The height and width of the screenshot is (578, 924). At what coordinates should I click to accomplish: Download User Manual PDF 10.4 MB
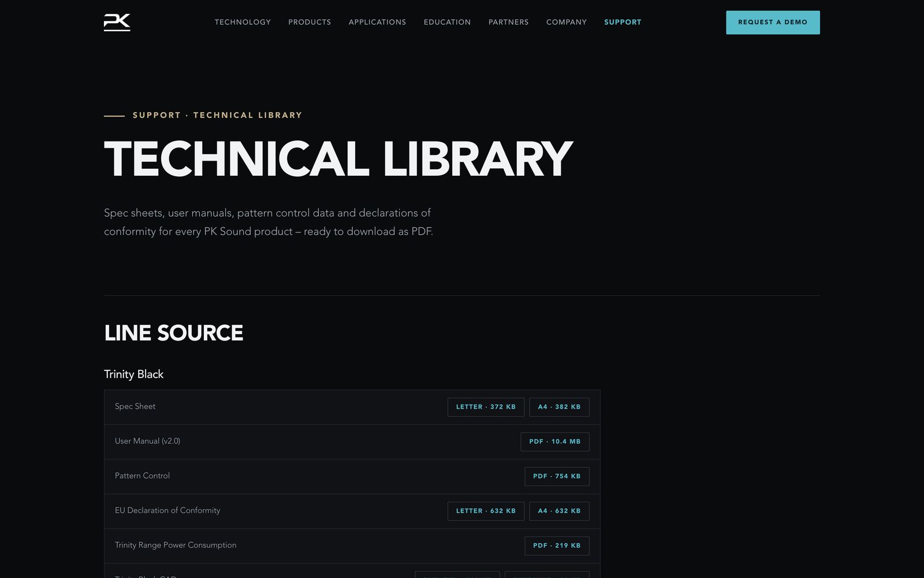[x=555, y=442]
